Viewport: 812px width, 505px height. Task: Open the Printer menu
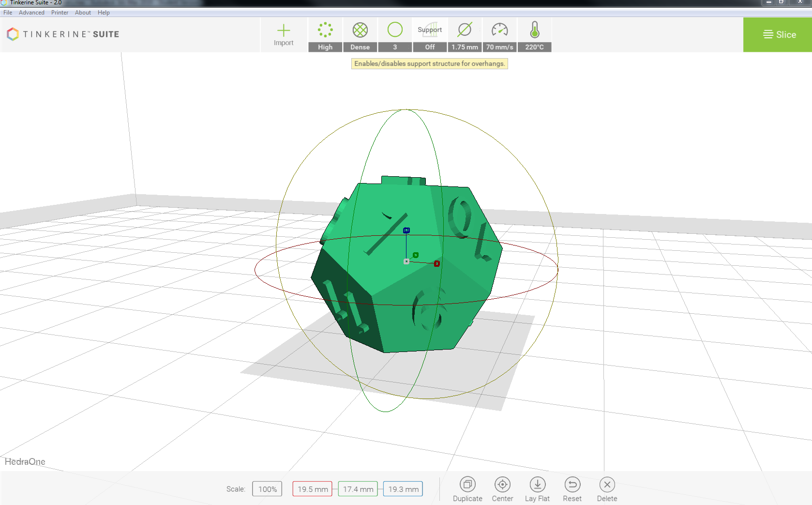60,13
